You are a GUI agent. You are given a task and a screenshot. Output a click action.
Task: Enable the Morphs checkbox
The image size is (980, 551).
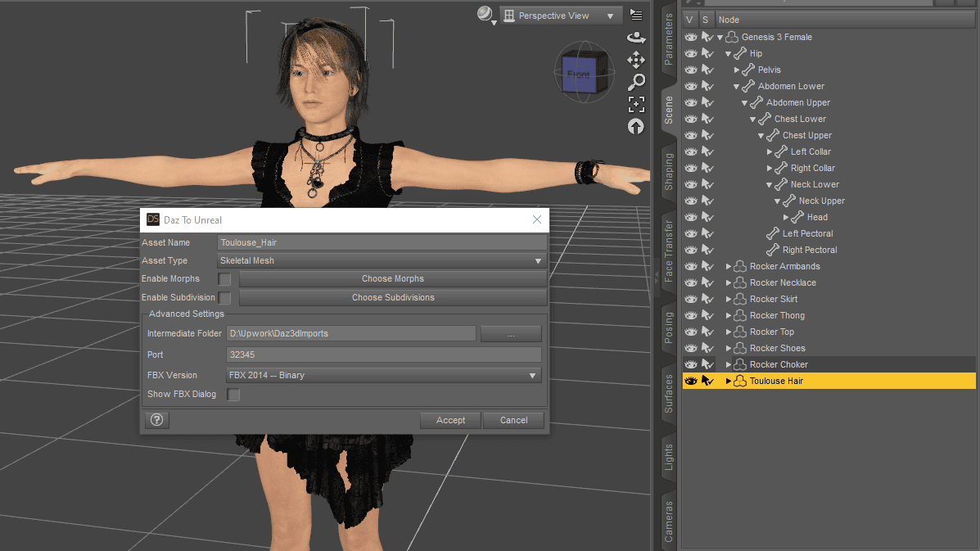point(225,278)
